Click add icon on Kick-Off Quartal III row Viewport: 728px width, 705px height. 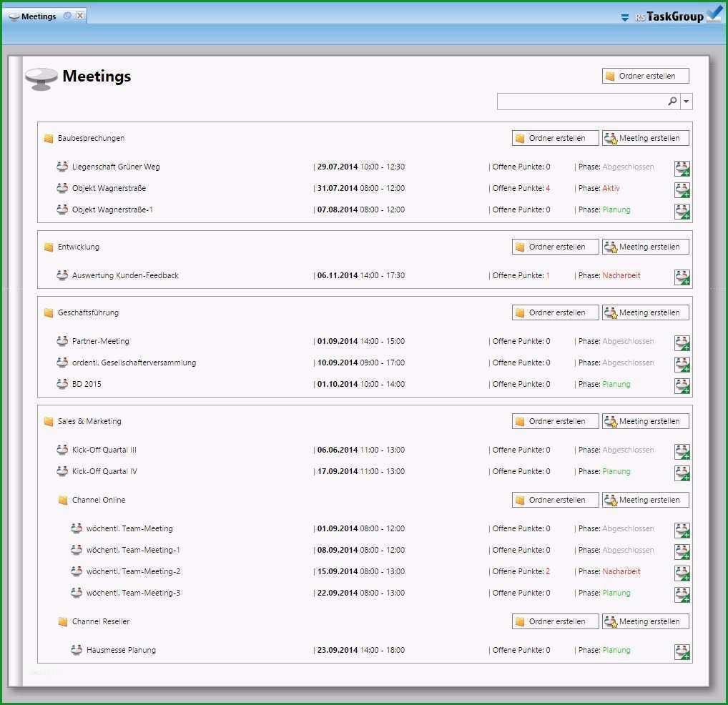pyautogui.click(x=682, y=452)
